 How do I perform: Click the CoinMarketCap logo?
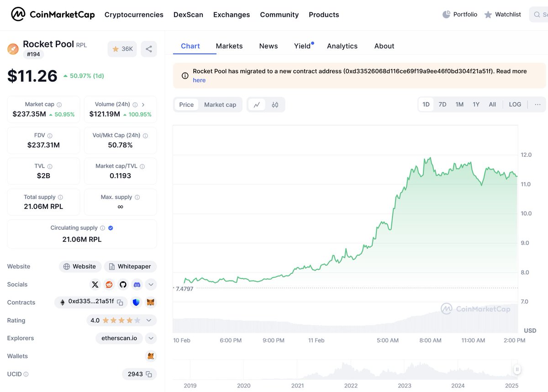(x=53, y=15)
